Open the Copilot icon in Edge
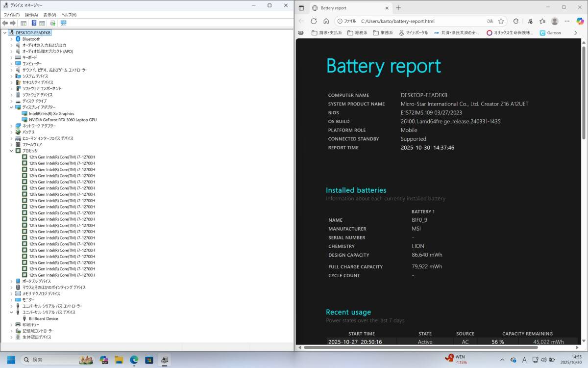The height and width of the screenshot is (368, 588). coord(581,21)
